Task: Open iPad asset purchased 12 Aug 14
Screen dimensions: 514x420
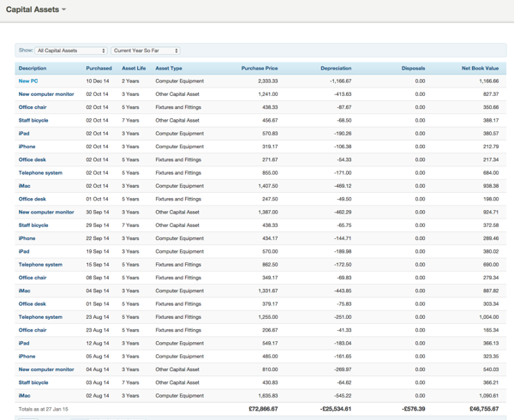Action: click(24, 343)
